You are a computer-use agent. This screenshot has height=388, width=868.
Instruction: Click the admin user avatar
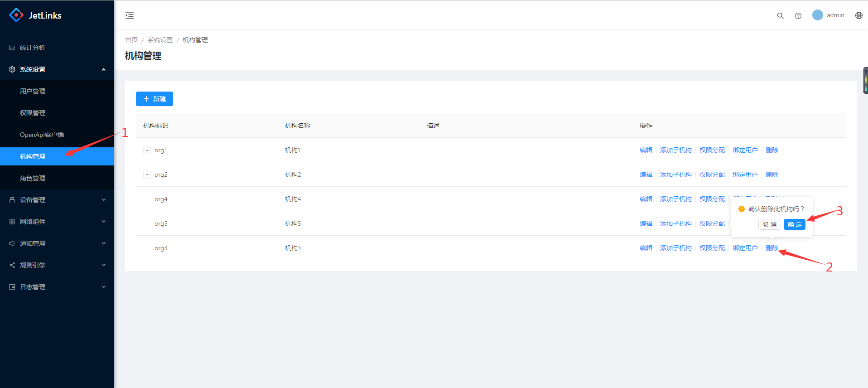coord(817,15)
